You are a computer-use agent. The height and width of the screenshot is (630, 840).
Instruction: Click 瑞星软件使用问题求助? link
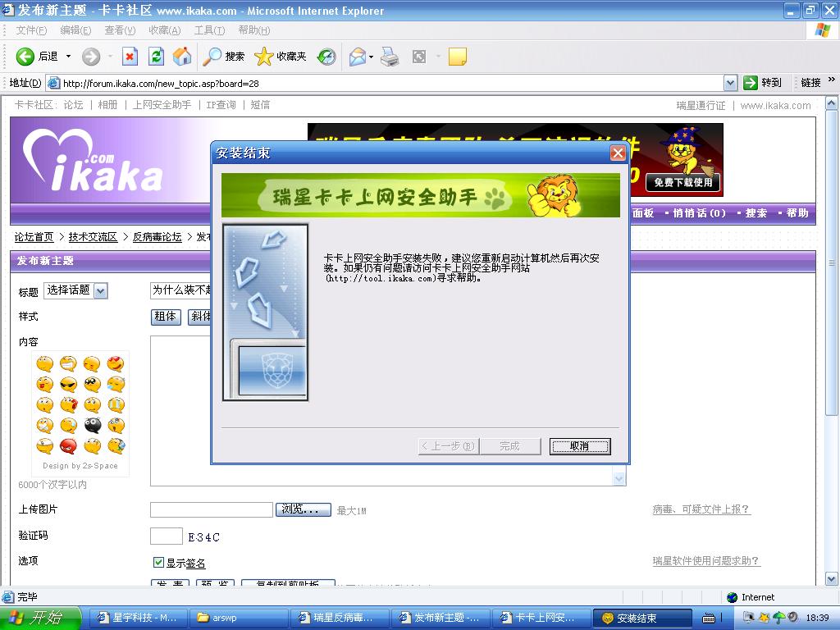coord(706,560)
